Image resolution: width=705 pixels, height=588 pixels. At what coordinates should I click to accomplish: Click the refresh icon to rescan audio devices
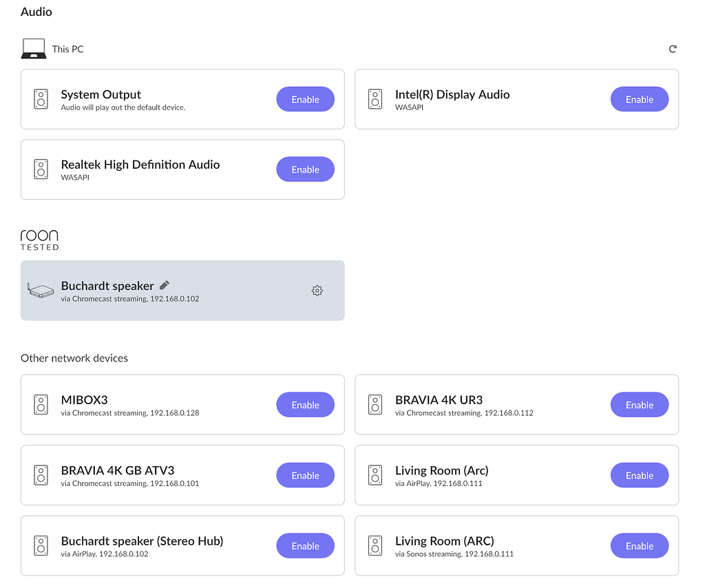pyautogui.click(x=673, y=48)
